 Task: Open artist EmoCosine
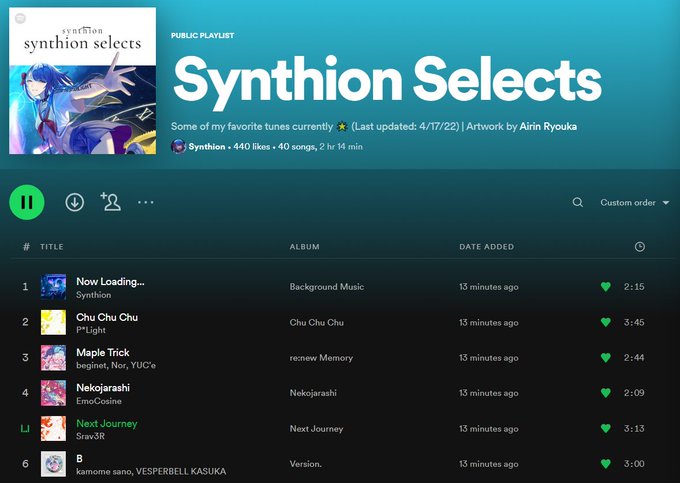coord(99,401)
